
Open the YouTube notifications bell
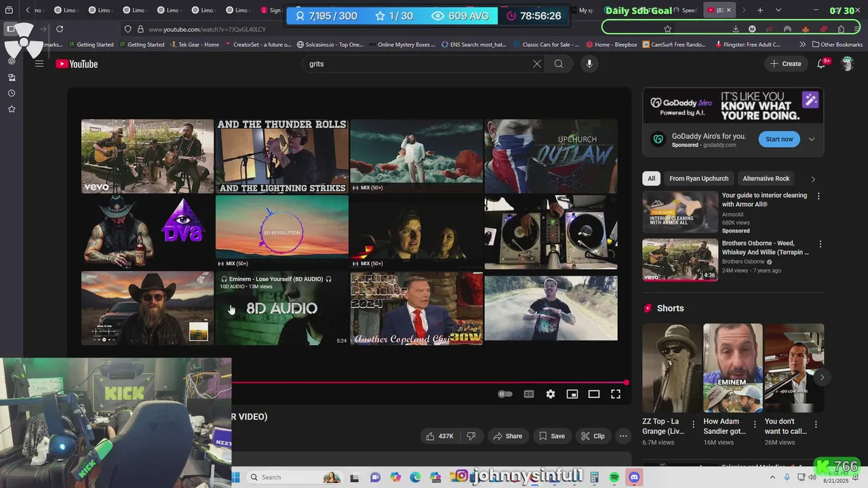pyautogui.click(x=821, y=64)
